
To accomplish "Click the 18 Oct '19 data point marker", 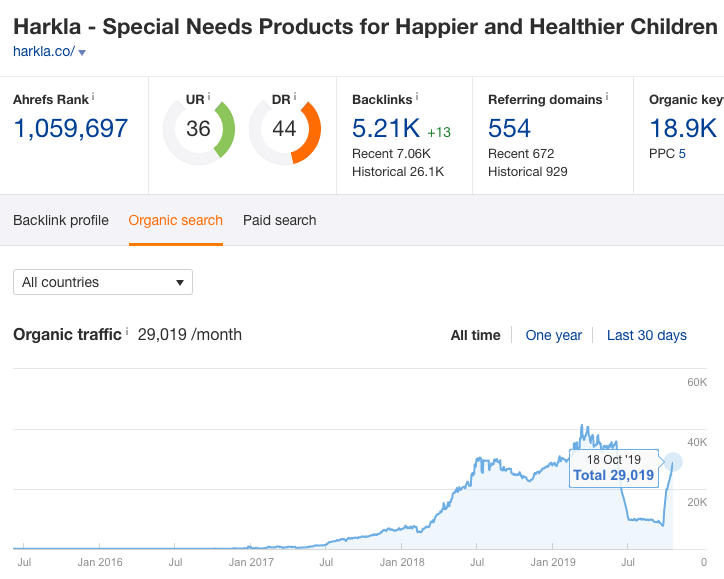I will coord(673,462).
